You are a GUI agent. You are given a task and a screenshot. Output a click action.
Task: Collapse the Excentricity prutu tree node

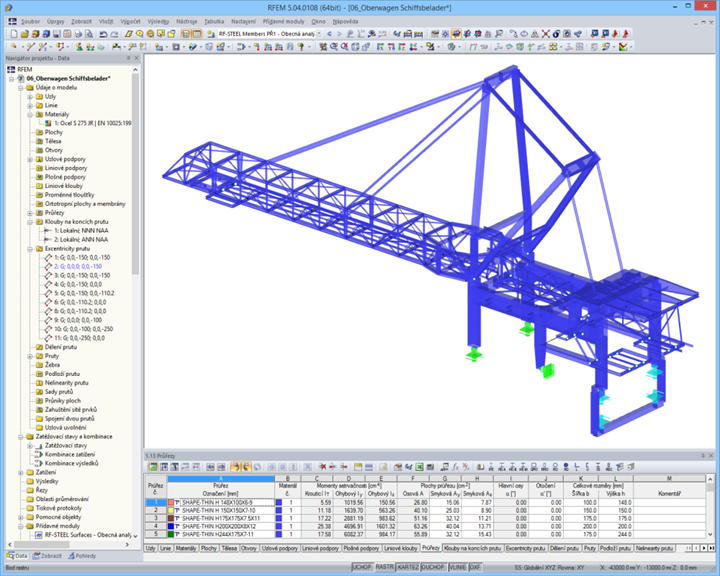30,248
